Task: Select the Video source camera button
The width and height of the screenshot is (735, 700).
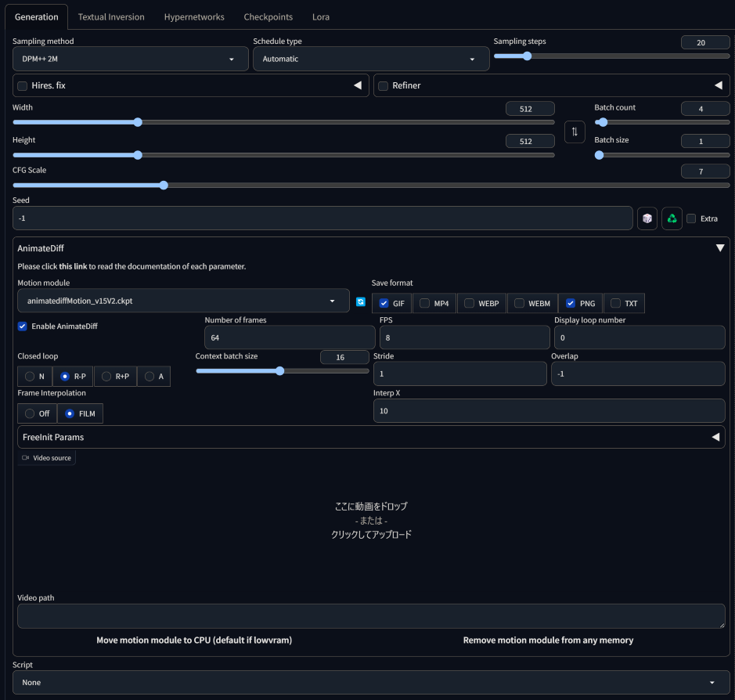Action: [46, 457]
